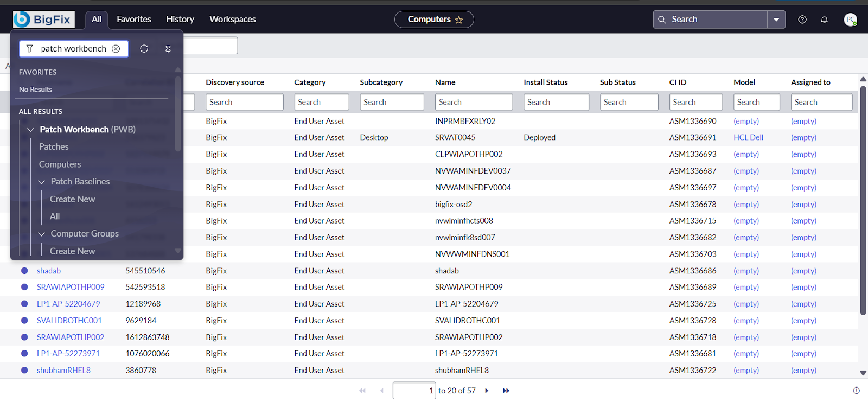Open the notifications bell

(824, 20)
